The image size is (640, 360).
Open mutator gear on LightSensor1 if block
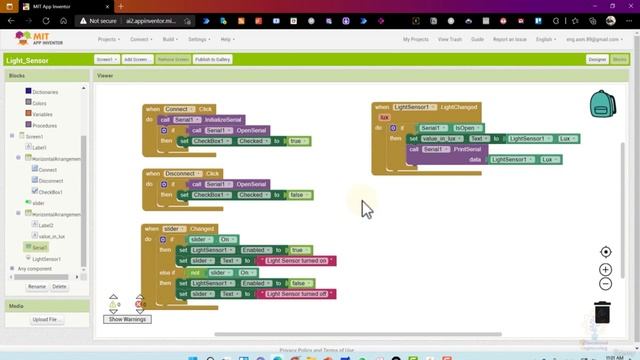click(x=393, y=128)
